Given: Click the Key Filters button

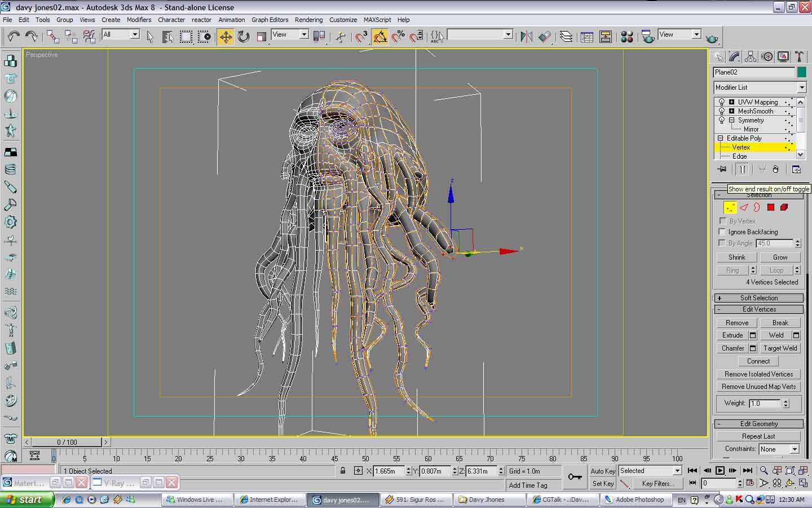Looking at the screenshot, I should (657, 484).
